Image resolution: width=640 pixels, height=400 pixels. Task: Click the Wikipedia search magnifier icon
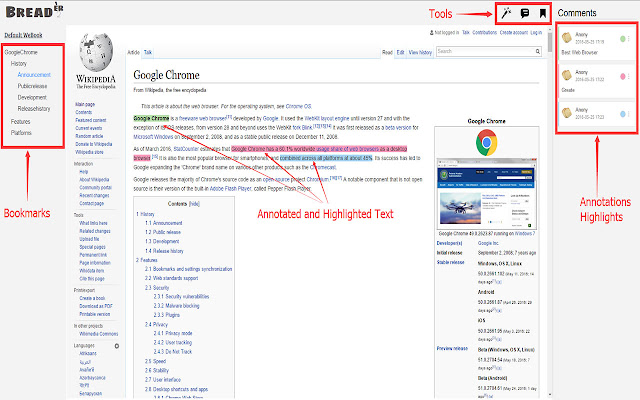pos(538,51)
